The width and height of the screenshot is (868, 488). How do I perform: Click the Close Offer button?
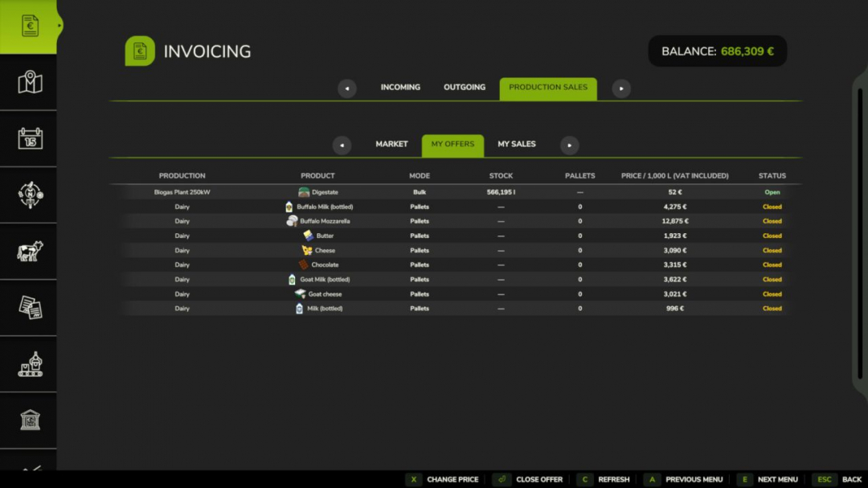[x=528, y=480]
